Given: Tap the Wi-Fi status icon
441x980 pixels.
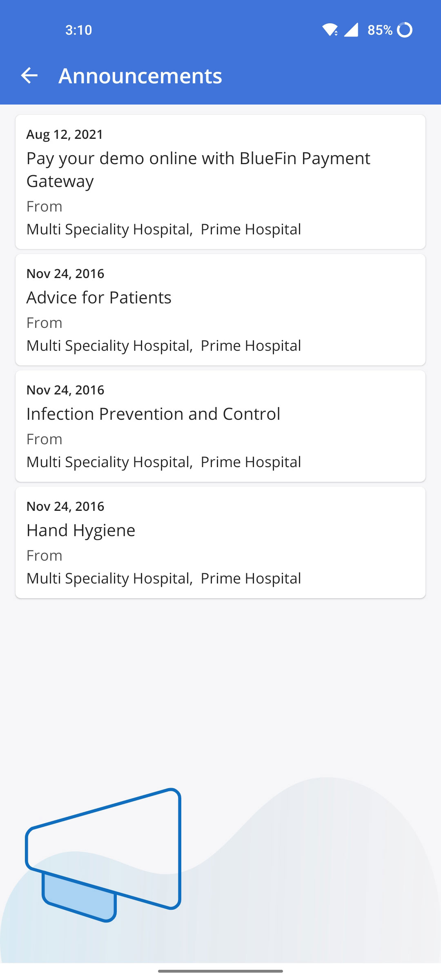Looking at the screenshot, I should pyautogui.click(x=330, y=30).
